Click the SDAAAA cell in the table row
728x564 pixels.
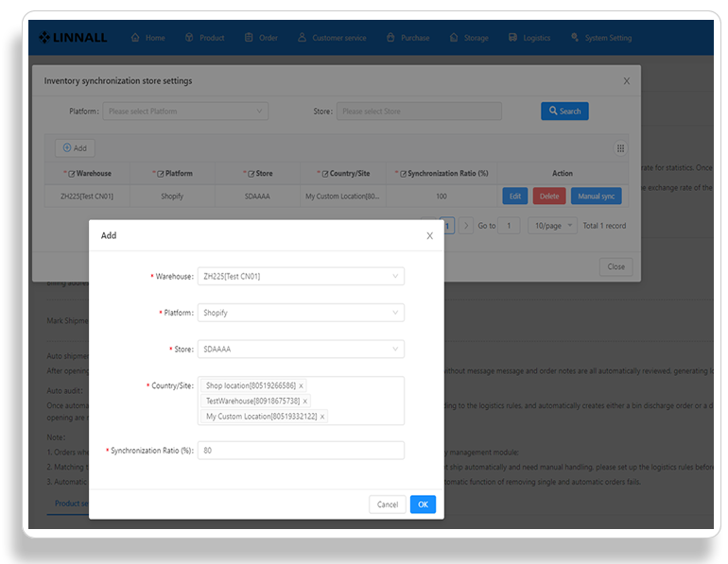(x=257, y=197)
